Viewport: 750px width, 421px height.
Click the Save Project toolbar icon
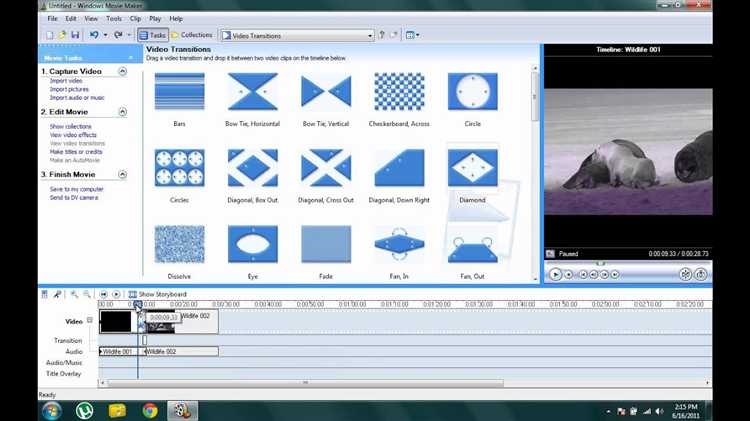[x=74, y=35]
